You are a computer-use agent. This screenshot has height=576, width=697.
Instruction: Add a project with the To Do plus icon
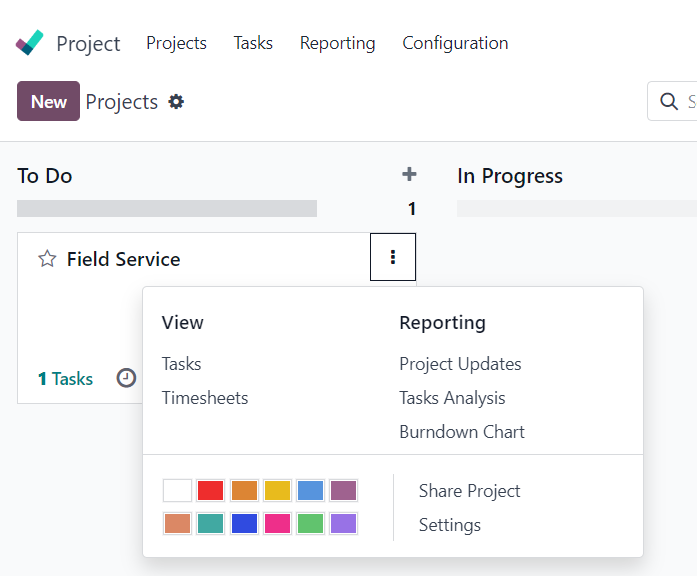coord(409,174)
